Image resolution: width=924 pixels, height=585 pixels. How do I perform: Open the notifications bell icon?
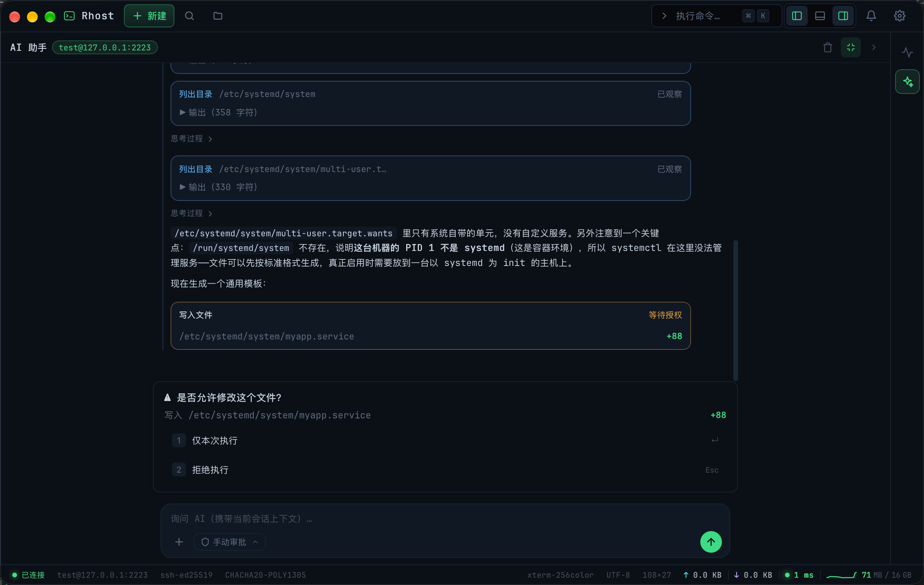(x=871, y=16)
